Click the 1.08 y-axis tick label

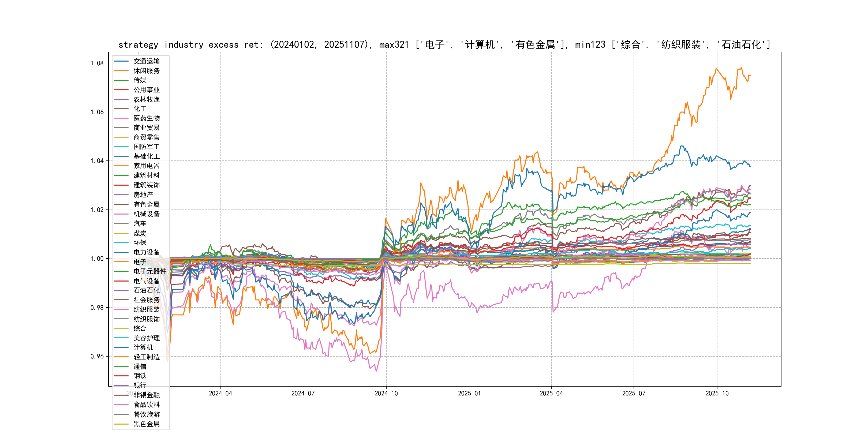click(x=97, y=63)
